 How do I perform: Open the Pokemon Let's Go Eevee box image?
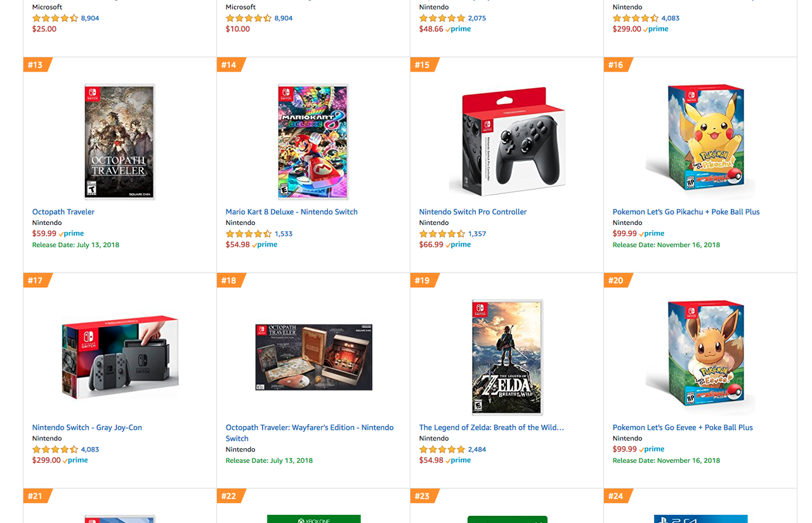pyautogui.click(x=700, y=358)
